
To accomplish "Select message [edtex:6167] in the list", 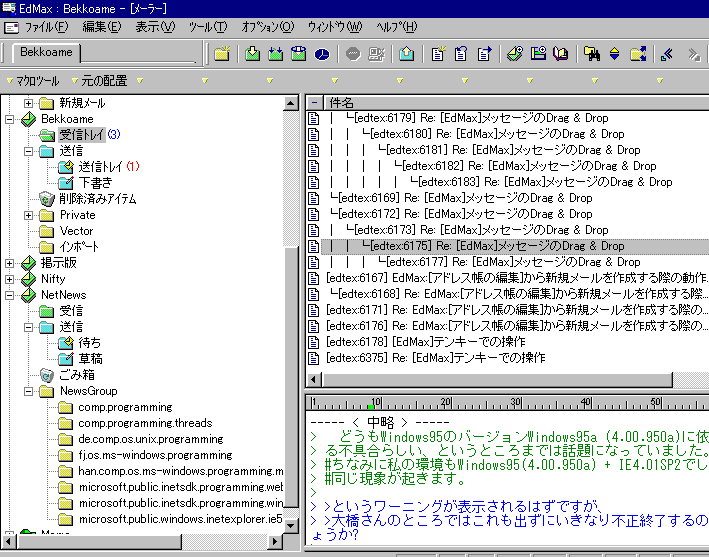I will (517, 278).
